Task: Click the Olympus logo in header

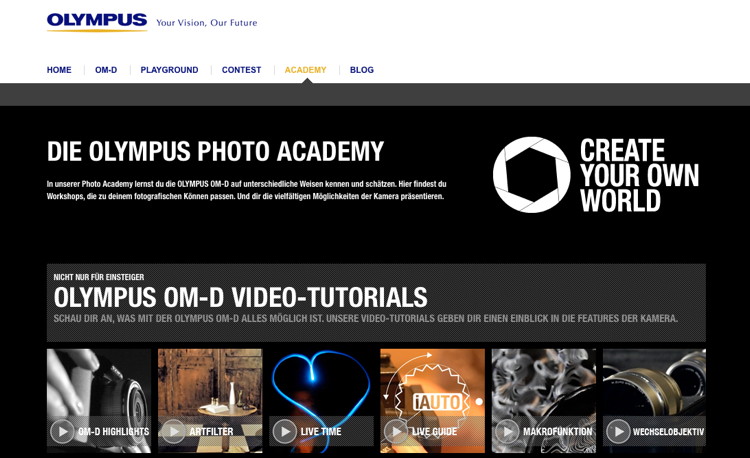Action: coord(96,21)
